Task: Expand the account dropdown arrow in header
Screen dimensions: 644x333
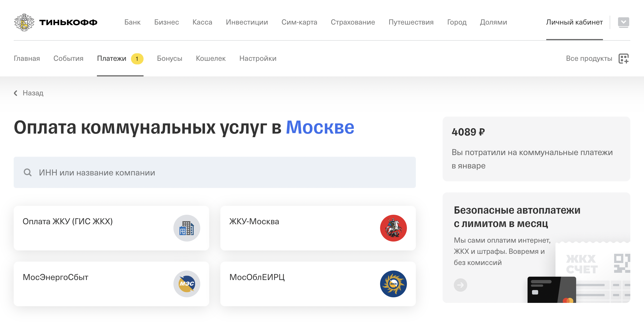Action: pos(623,22)
